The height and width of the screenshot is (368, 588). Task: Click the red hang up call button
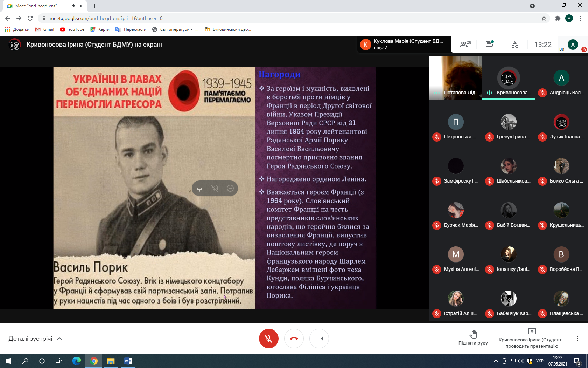pyautogui.click(x=294, y=339)
